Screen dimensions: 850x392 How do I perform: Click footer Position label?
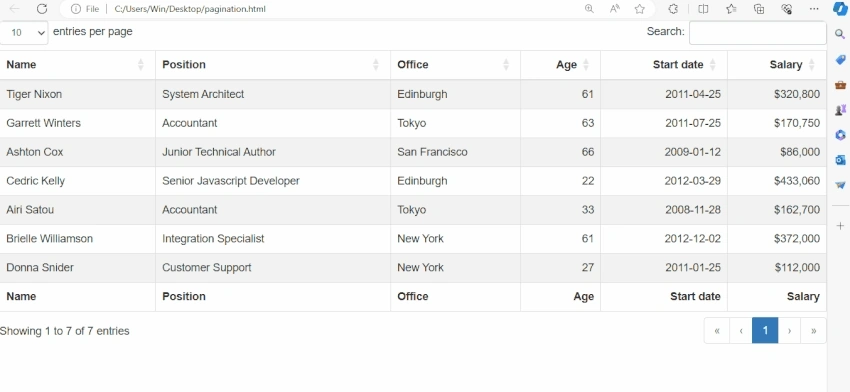click(x=184, y=297)
